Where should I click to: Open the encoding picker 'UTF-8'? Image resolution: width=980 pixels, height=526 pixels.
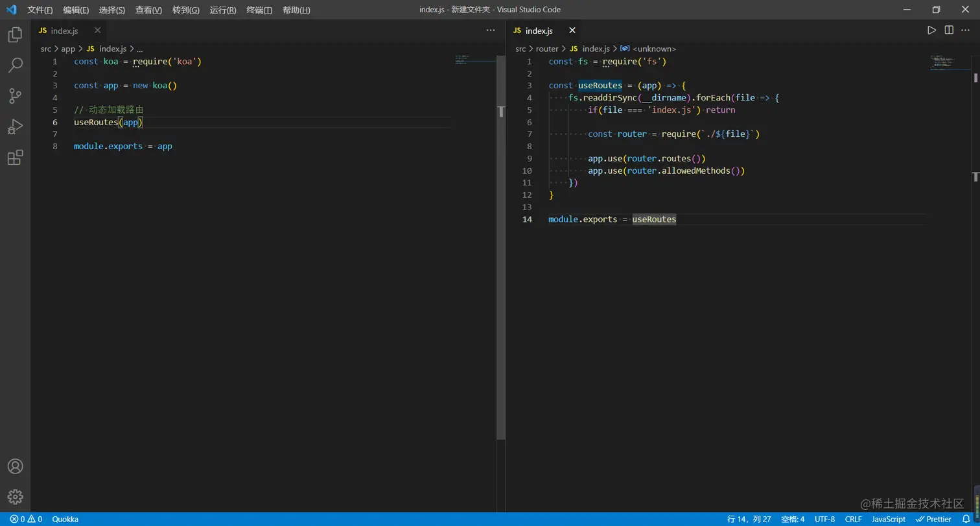(824, 519)
